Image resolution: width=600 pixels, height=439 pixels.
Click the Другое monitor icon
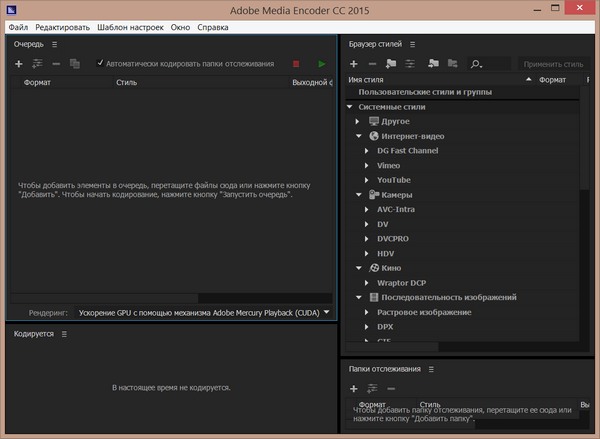pyautogui.click(x=374, y=121)
